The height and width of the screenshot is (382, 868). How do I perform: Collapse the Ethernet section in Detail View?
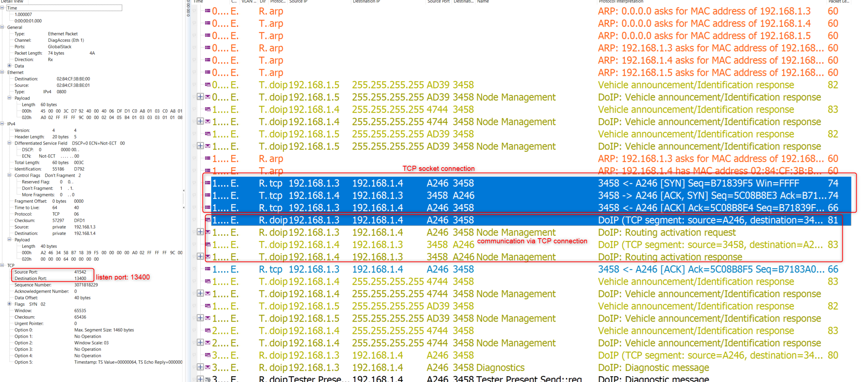pos(2,72)
